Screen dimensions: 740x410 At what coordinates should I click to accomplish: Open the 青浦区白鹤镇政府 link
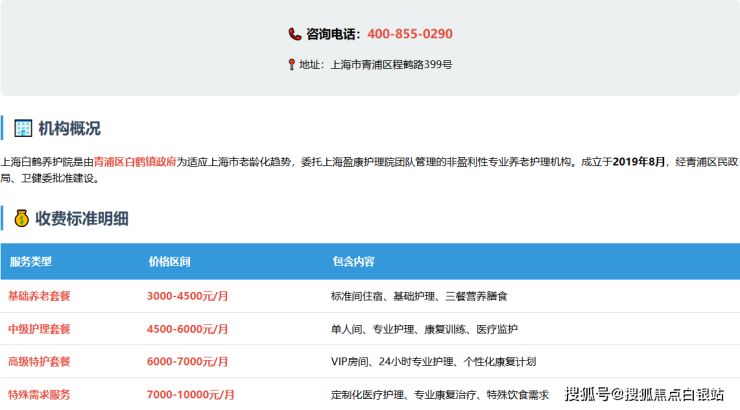click(x=135, y=161)
